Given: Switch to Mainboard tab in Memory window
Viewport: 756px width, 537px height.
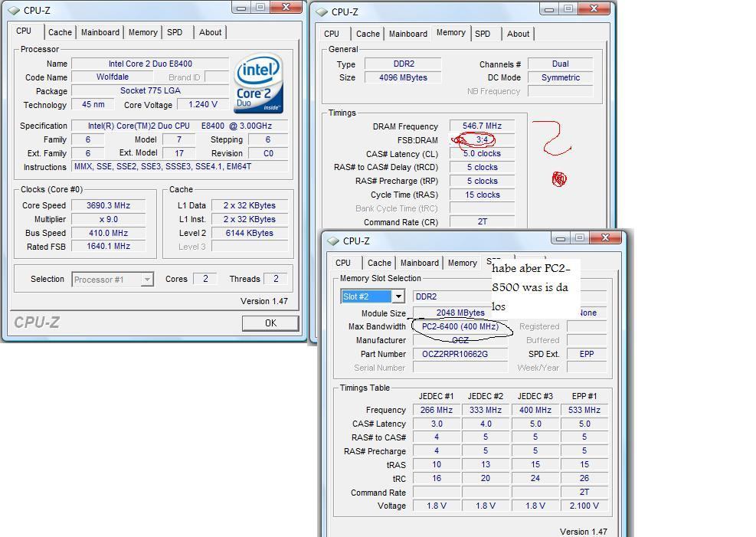Looking at the screenshot, I should pos(408,34).
